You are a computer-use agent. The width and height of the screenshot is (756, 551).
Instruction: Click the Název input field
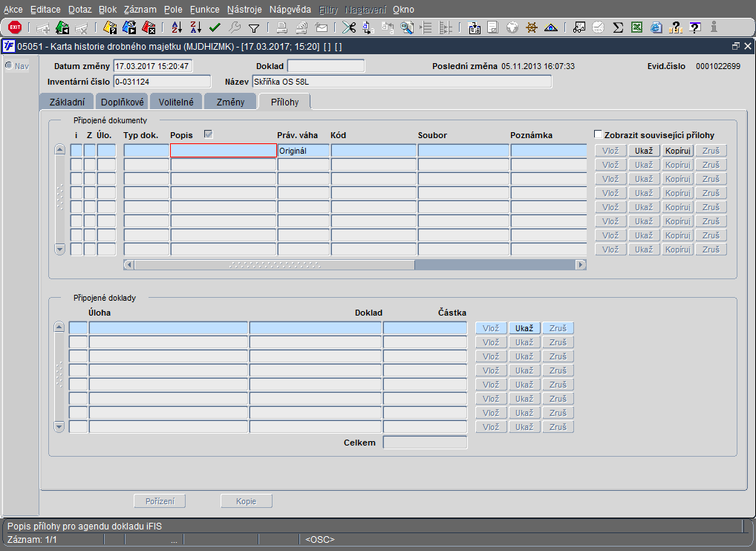tap(401, 82)
